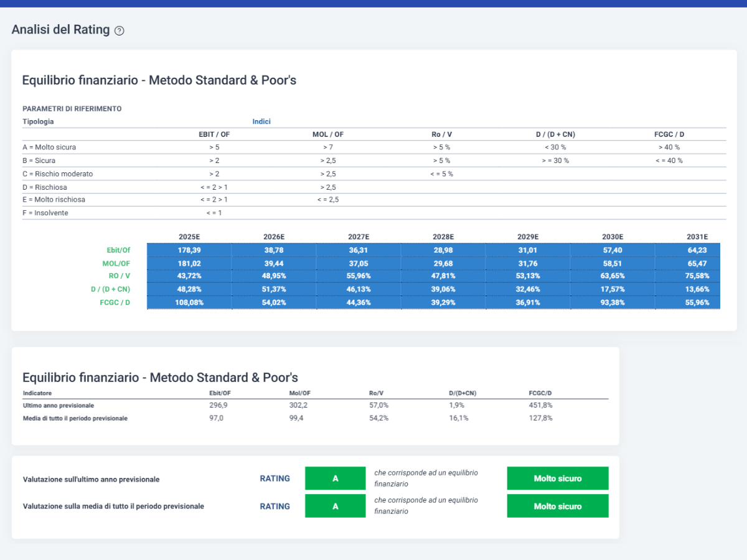Click the FCGC / D 2025E cell 108,08%
Viewport: 747px width, 560px height.
click(189, 302)
